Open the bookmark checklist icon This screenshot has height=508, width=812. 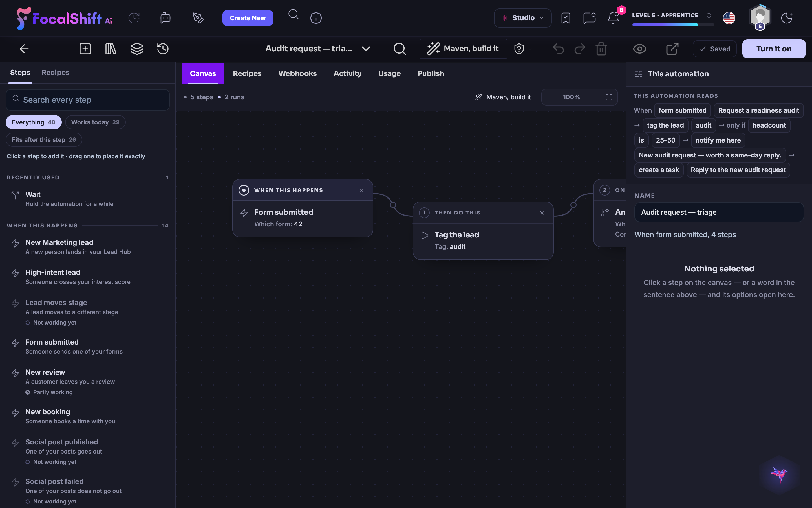click(566, 18)
